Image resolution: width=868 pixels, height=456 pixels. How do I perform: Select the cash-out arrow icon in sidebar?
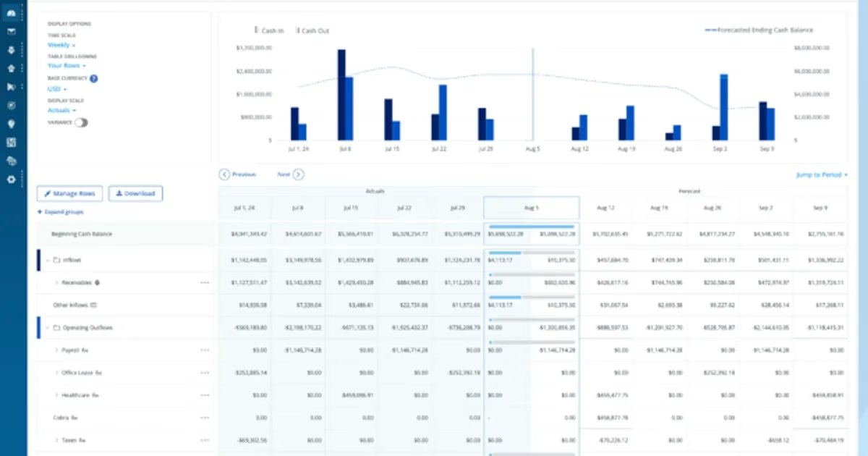[x=10, y=68]
